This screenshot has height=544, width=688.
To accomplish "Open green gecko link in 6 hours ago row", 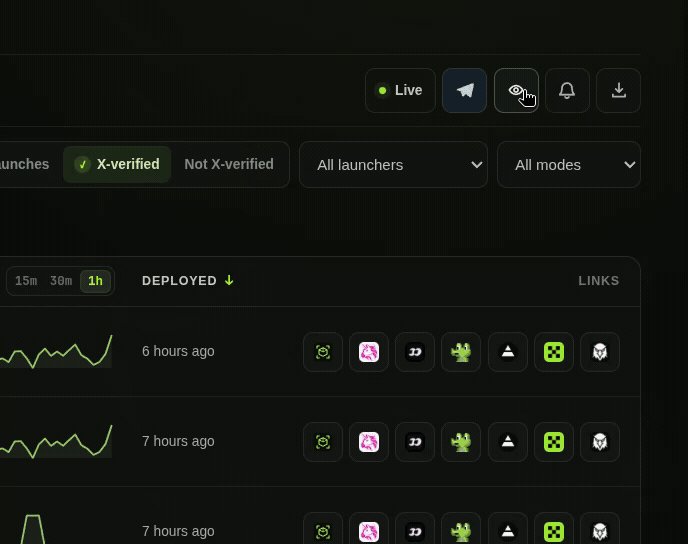I will 461,352.
